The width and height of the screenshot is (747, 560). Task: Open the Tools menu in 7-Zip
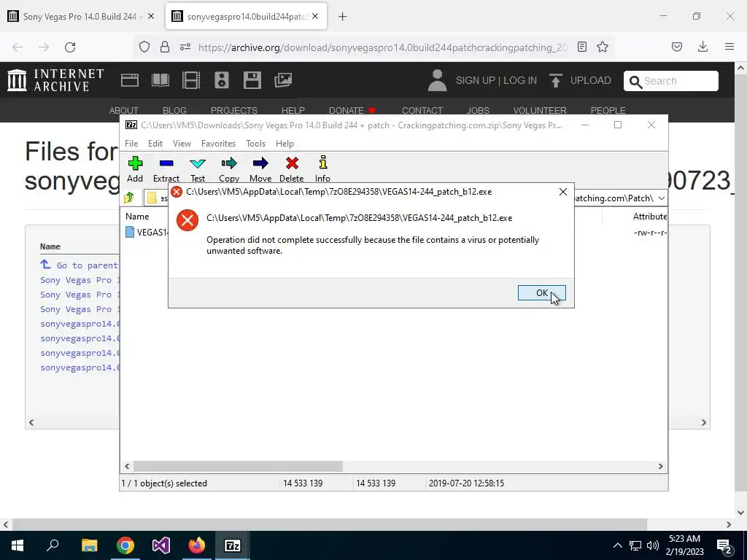tap(255, 144)
